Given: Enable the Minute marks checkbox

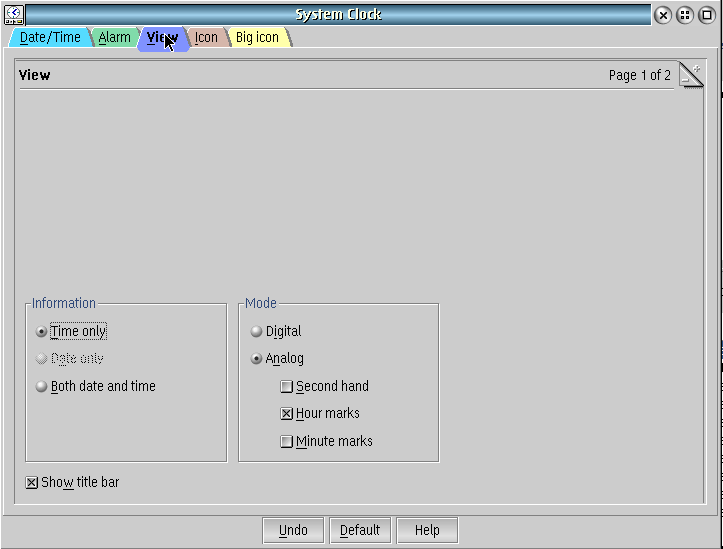Looking at the screenshot, I should [326, 442].
